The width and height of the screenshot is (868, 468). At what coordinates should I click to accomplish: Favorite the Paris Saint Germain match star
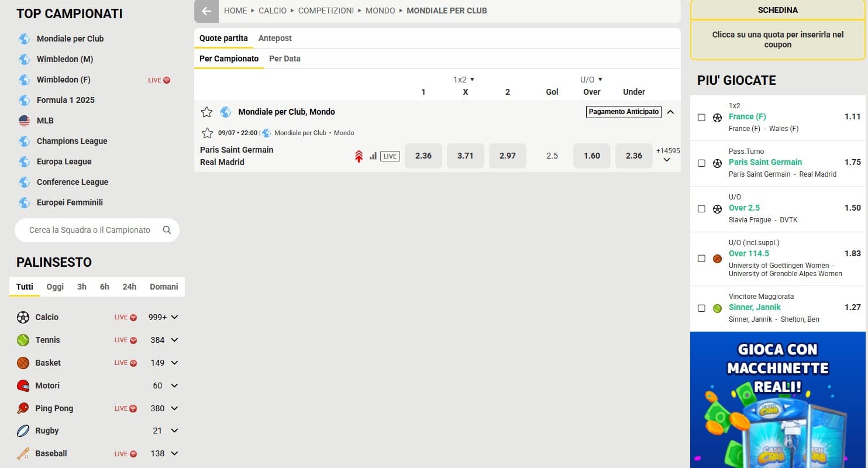(207, 133)
